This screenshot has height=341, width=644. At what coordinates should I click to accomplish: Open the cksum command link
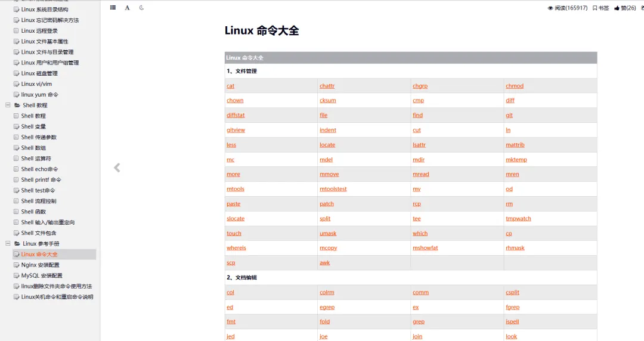(328, 100)
